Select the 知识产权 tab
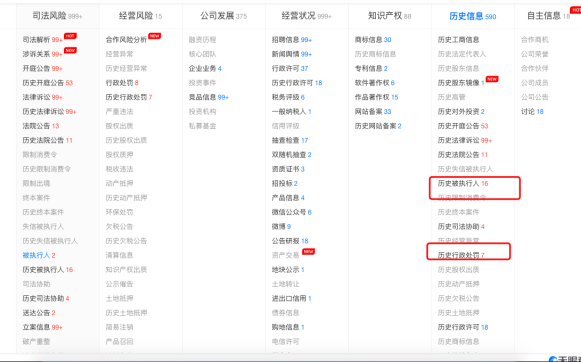The width and height of the screenshot is (581, 362). [x=389, y=16]
